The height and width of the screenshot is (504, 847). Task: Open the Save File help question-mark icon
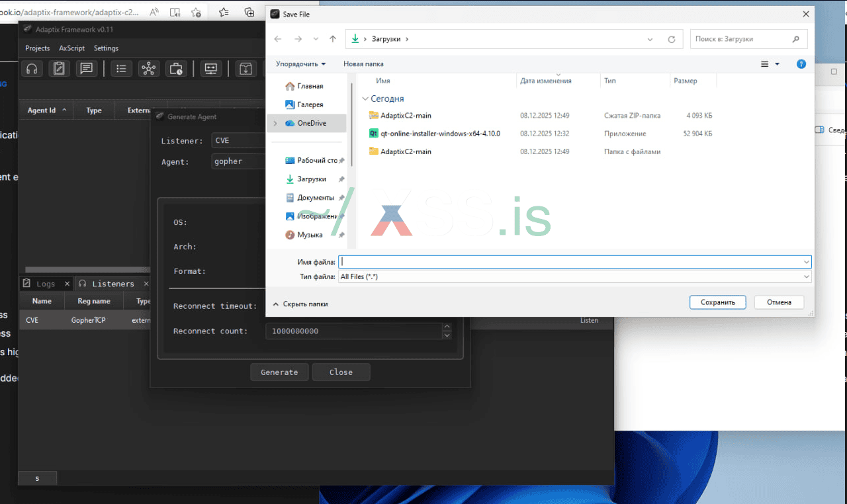coord(801,64)
